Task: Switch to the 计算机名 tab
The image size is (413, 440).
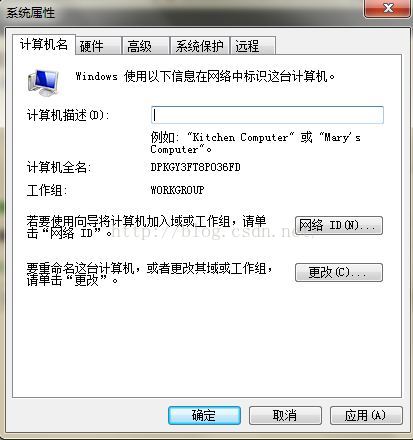Action: (x=44, y=44)
